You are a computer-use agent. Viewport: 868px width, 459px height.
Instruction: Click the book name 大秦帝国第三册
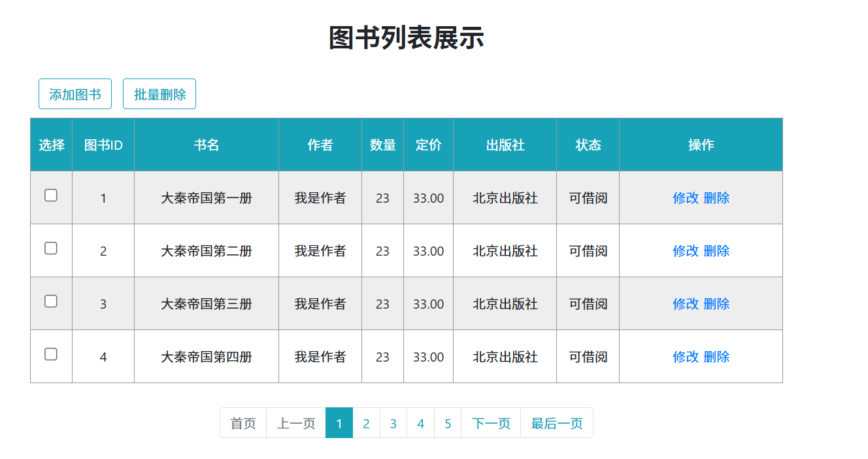click(207, 304)
